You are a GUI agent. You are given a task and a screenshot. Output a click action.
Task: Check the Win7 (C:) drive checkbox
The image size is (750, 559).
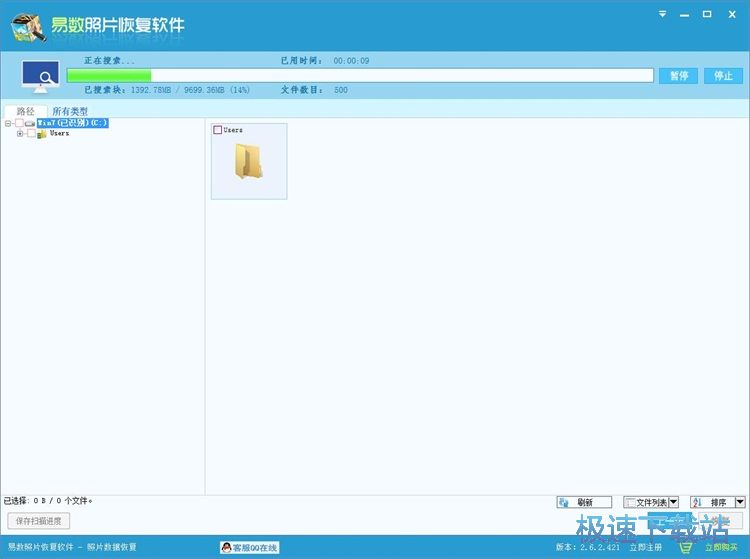tap(19, 123)
